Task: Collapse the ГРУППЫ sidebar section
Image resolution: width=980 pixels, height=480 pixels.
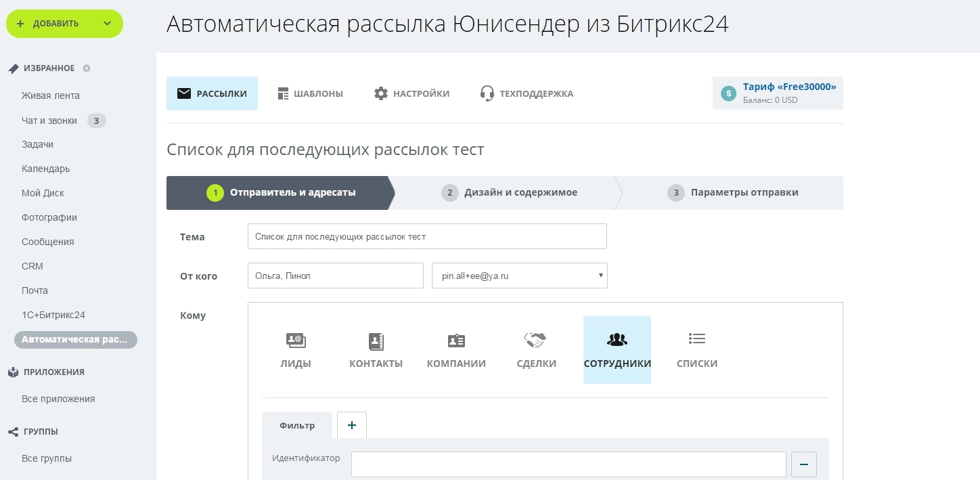Action: [x=41, y=432]
